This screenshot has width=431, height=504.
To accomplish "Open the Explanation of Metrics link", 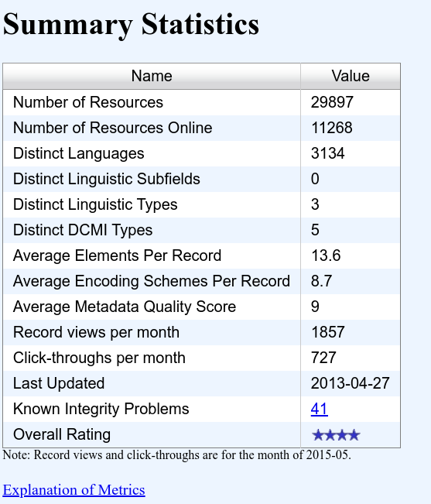I will pyautogui.click(x=74, y=490).
